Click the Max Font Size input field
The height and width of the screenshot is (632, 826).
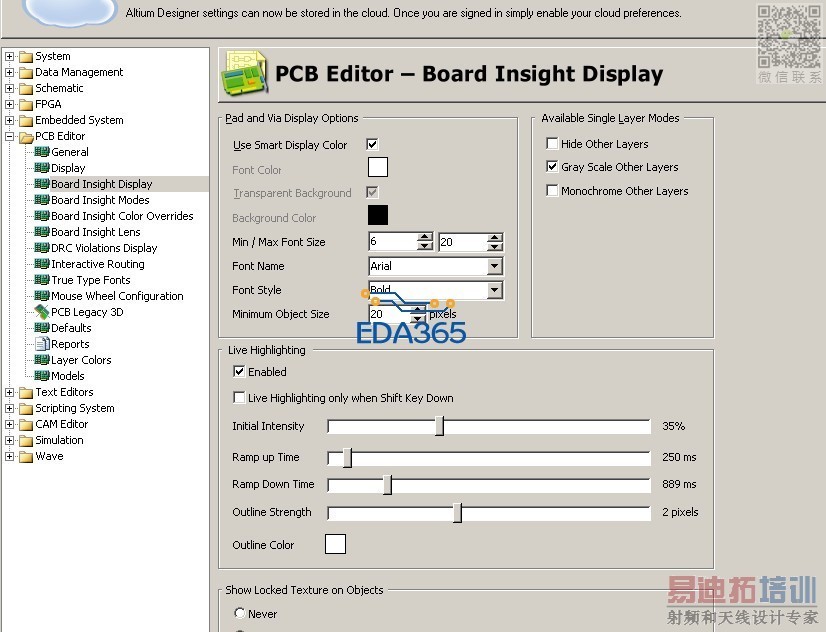click(x=463, y=242)
